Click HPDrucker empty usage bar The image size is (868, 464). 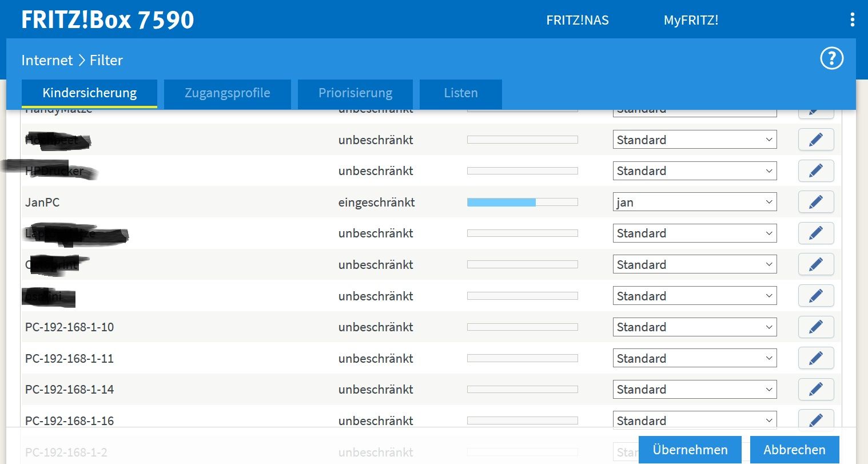click(x=523, y=170)
